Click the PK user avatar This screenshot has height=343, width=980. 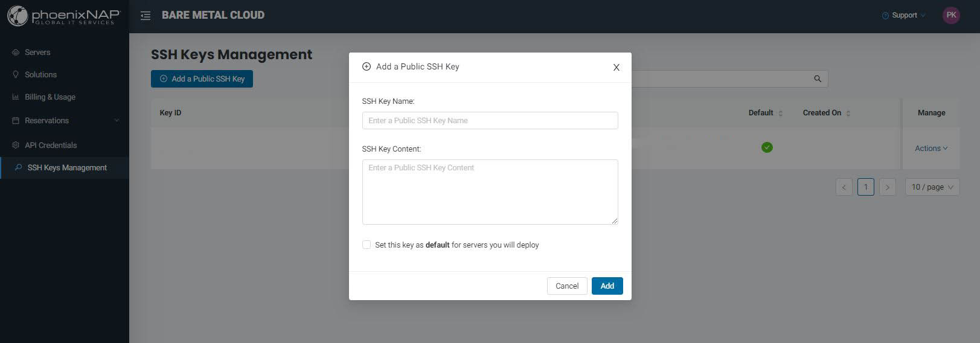(951, 16)
